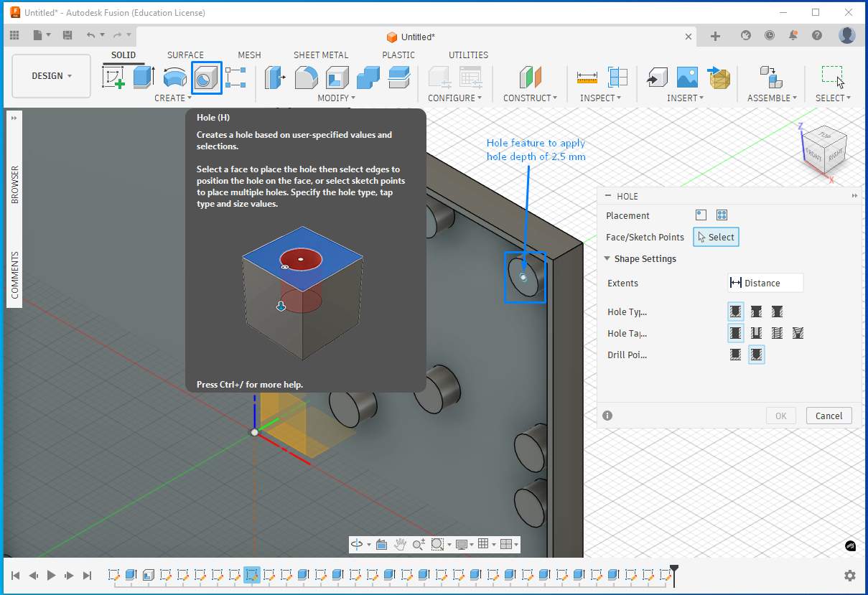The height and width of the screenshot is (595, 868).
Task: Select the Press Pull tool
Action: pos(274,78)
